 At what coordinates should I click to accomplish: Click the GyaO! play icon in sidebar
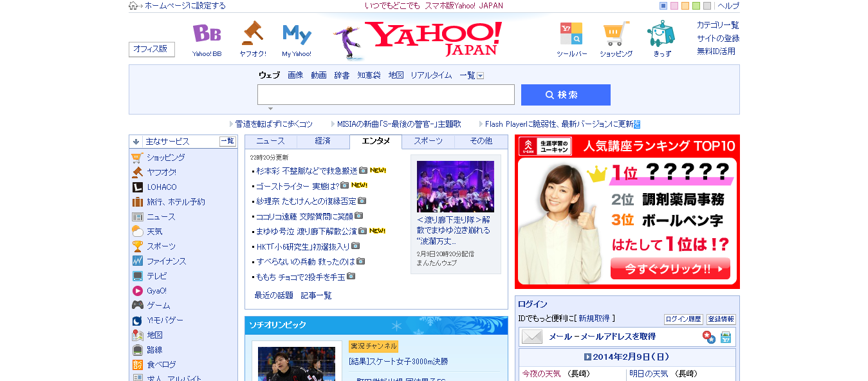coord(137,291)
